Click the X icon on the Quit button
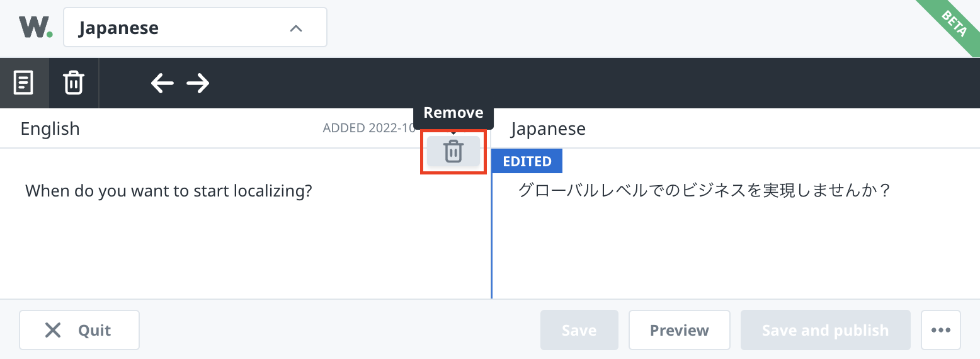The height and width of the screenshot is (359, 980). 54,330
